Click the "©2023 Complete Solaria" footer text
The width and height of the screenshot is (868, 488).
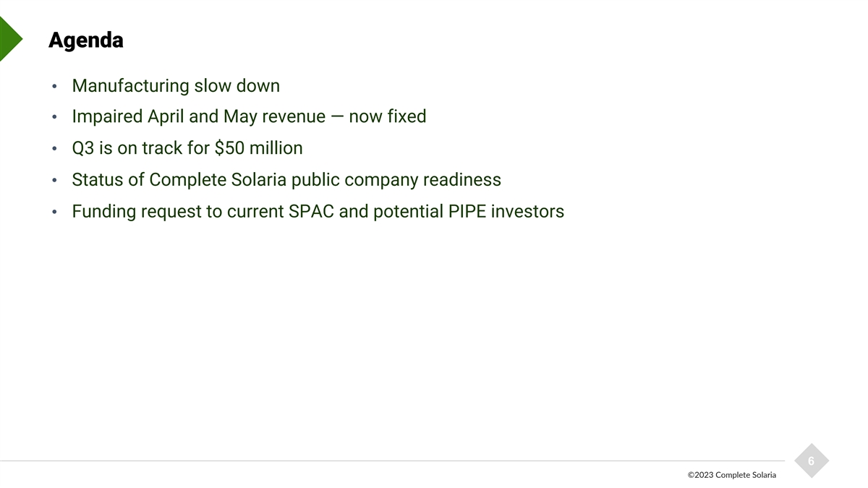tap(731, 475)
